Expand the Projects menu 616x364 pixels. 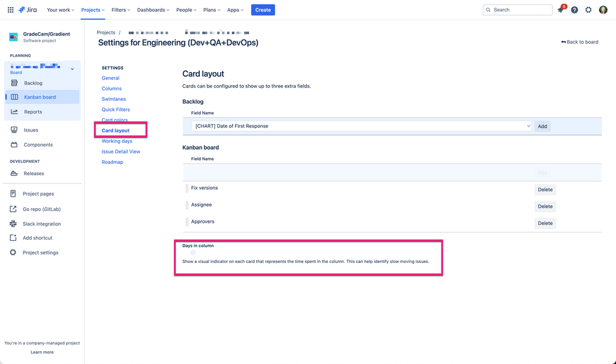coord(92,10)
